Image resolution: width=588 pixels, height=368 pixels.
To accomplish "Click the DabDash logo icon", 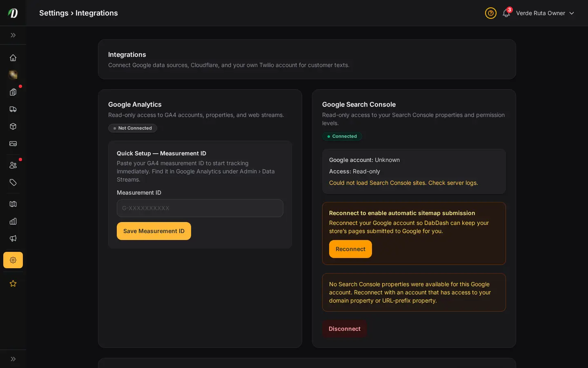I will click(x=13, y=13).
